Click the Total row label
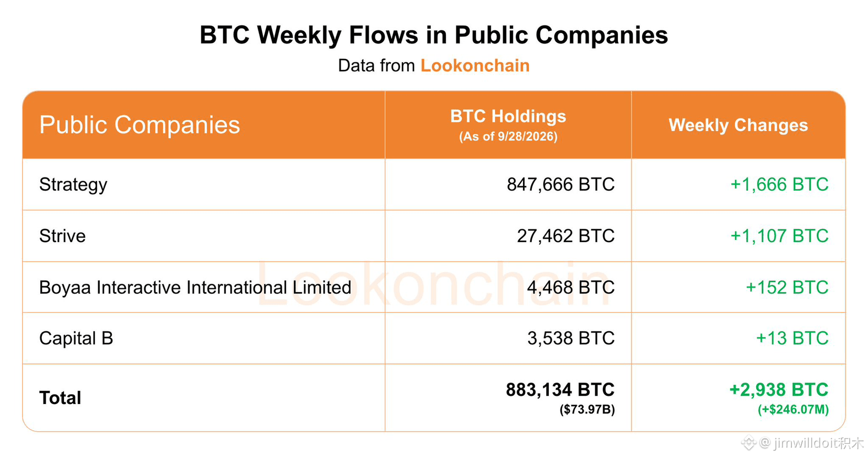 click(x=60, y=398)
